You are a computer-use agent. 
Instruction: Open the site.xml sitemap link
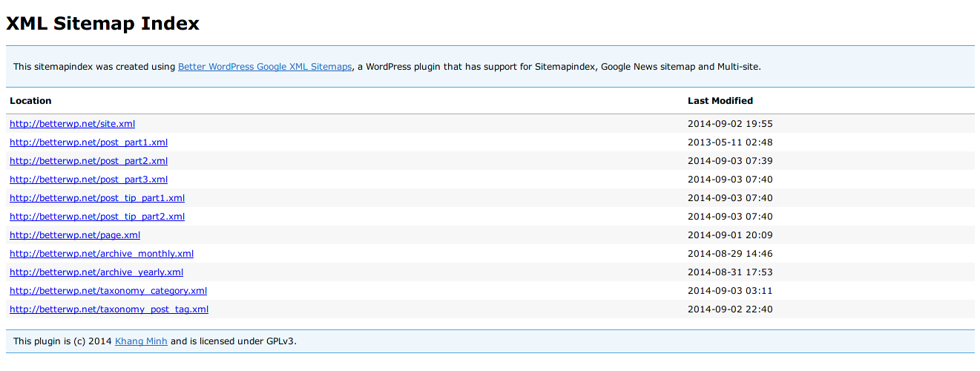[x=72, y=124]
